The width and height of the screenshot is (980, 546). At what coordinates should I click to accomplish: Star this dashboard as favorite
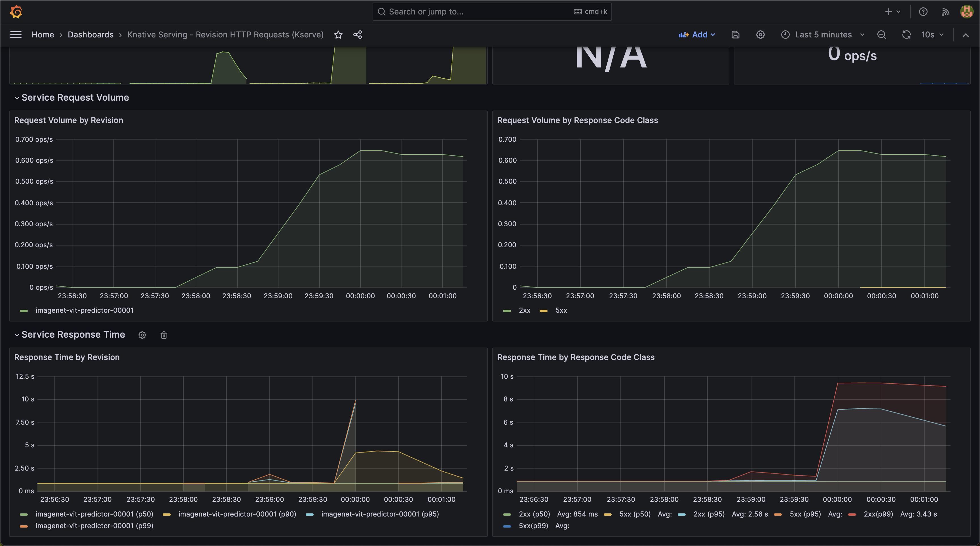click(x=338, y=35)
